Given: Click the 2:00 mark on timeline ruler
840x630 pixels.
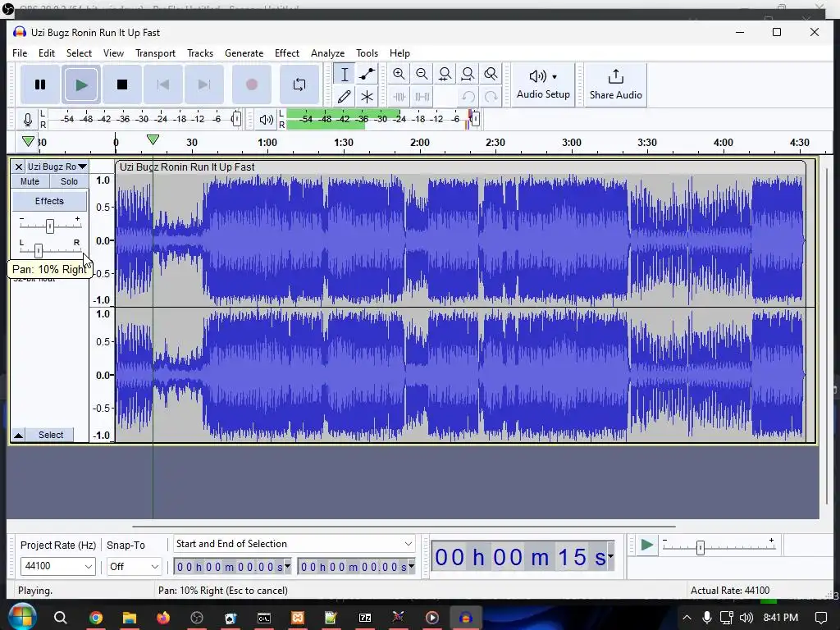Looking at the screenshot, I should tap(419, 143).
